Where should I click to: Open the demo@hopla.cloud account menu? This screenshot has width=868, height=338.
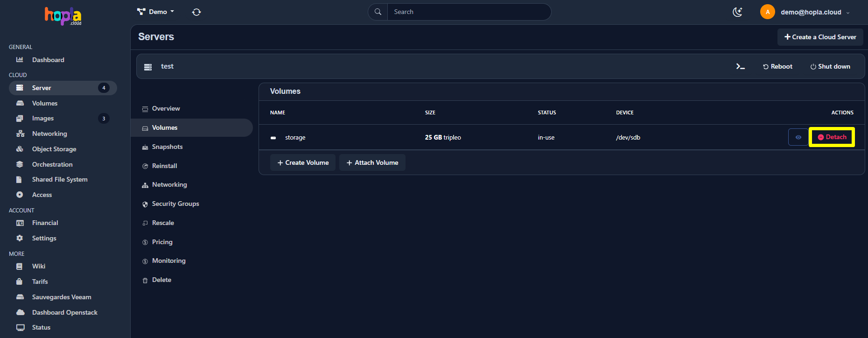pos(815,12)
